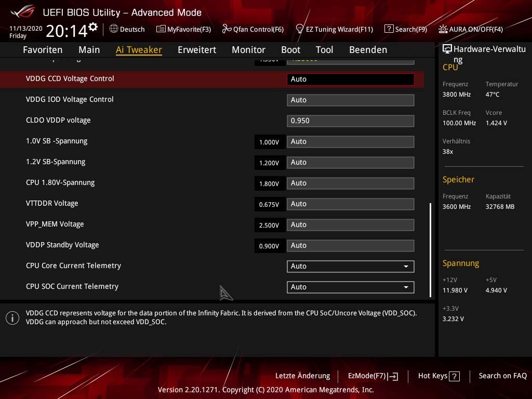Click VTTDDR Voltage label
This screenshot has height=399, width=532.
point(52,204)
